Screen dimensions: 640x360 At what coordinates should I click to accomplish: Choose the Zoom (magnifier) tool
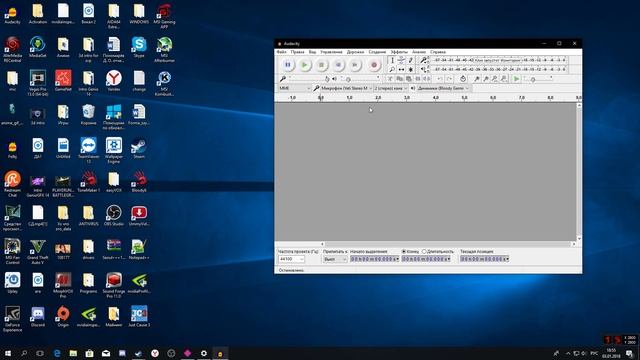pos(392,70)
